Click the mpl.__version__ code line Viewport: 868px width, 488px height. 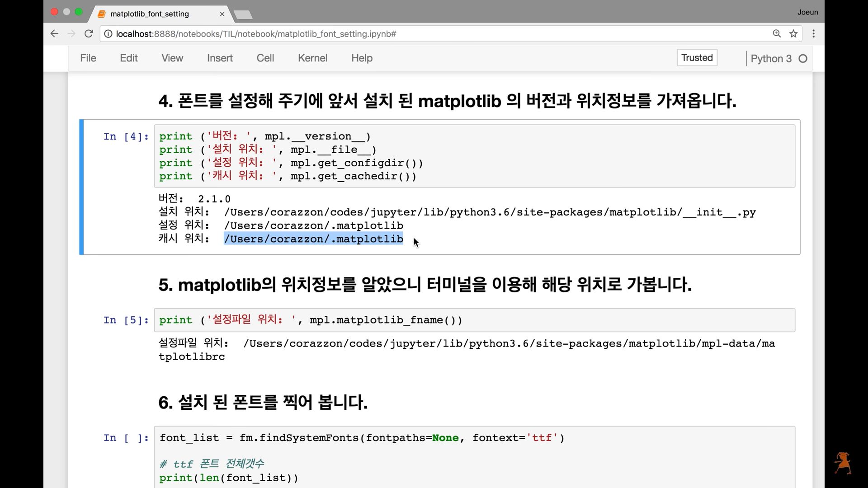click(265, 136)
